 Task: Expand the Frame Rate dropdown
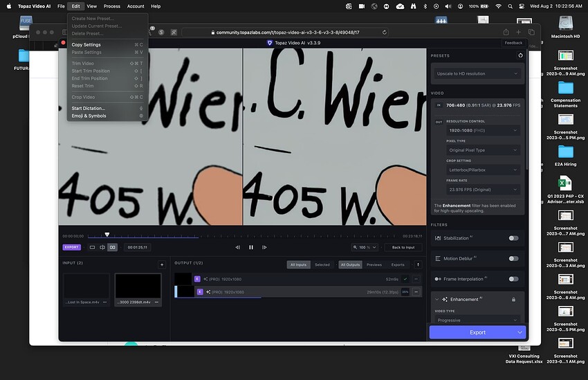coord(482,190)
